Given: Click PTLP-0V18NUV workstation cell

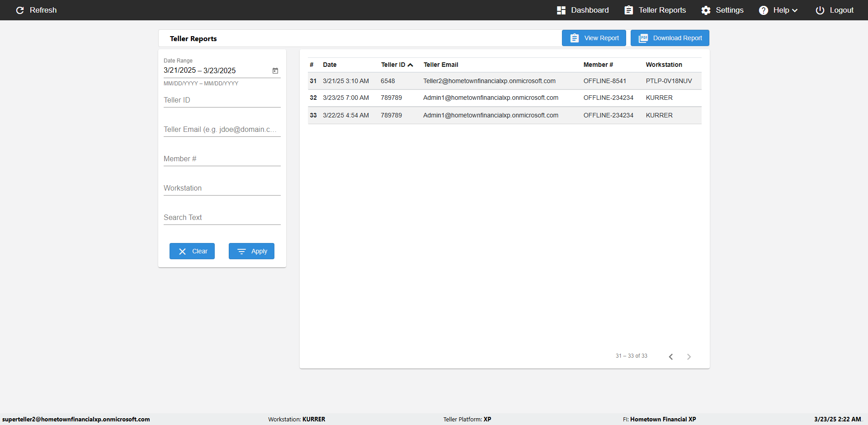Looking at the screenshot, I should [669, 81].
